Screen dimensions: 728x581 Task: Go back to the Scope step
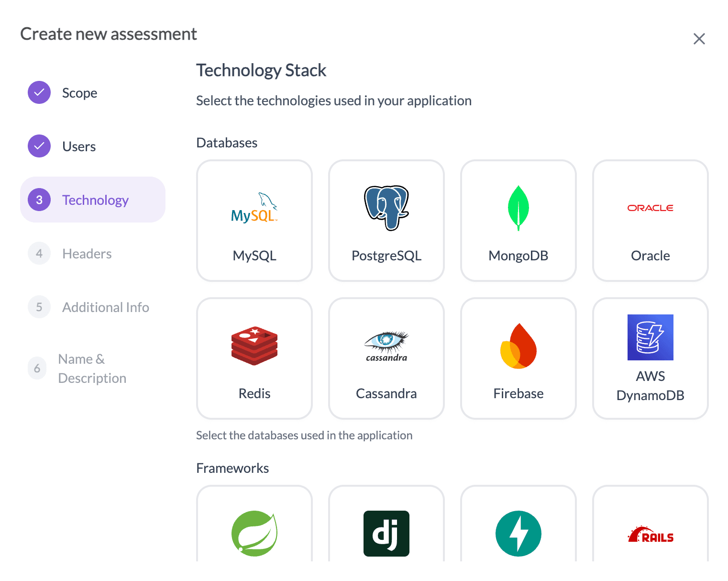click(x=79, y=93)
